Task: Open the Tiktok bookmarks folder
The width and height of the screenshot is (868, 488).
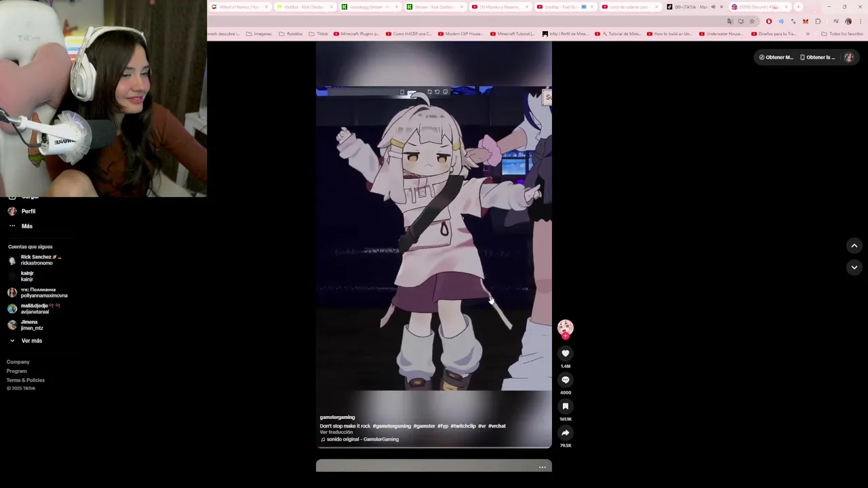Action: pyautogui.click(x=318, y=33)
